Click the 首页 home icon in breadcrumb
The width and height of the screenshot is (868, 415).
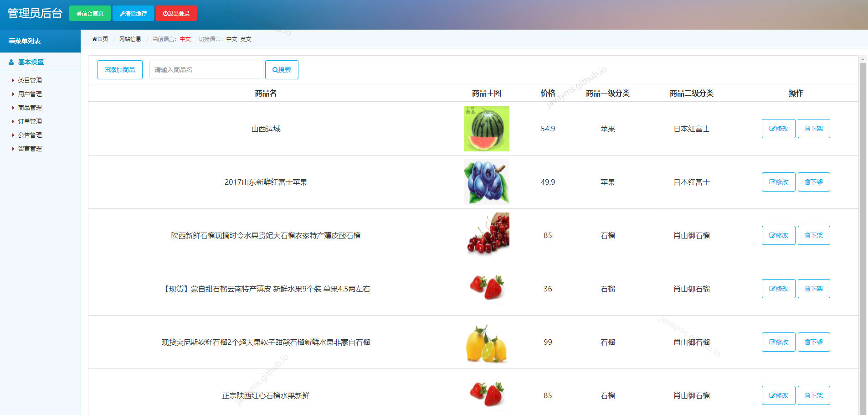pyautogui.click(x=94, y=39)
